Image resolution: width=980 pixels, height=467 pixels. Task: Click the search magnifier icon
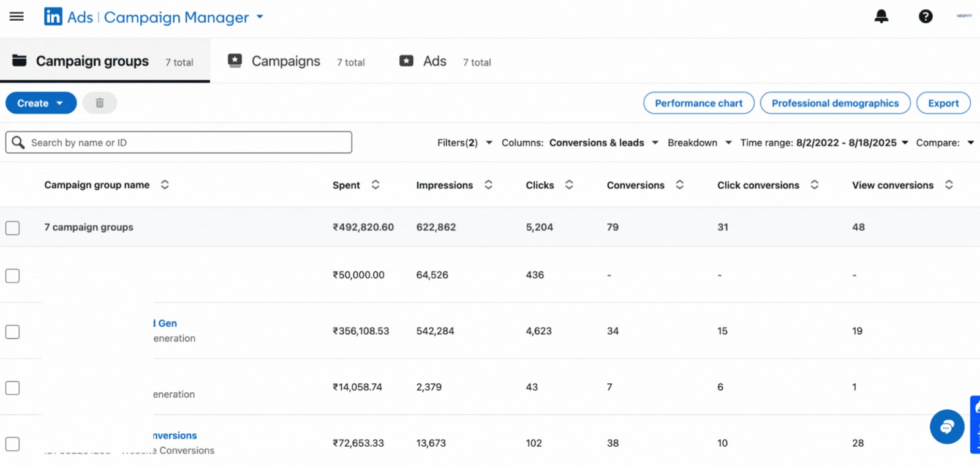pyautogui.click(x=18, y=143)
